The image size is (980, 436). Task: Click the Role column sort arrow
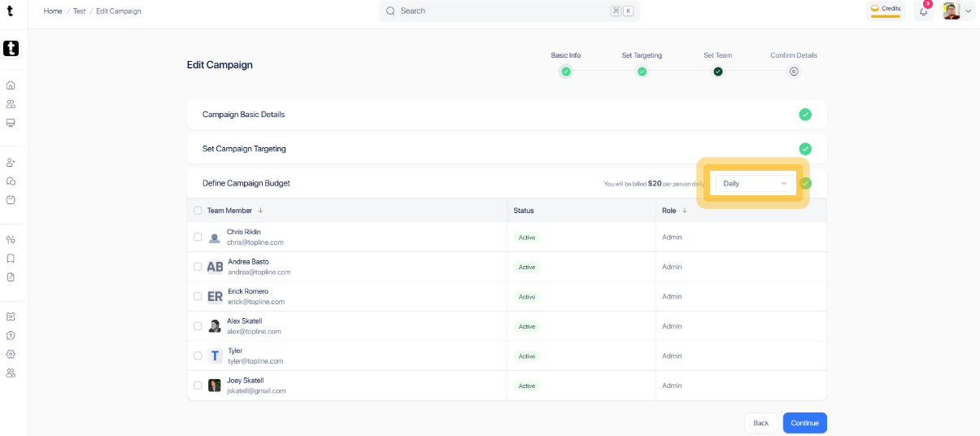(x=685, y=211)
